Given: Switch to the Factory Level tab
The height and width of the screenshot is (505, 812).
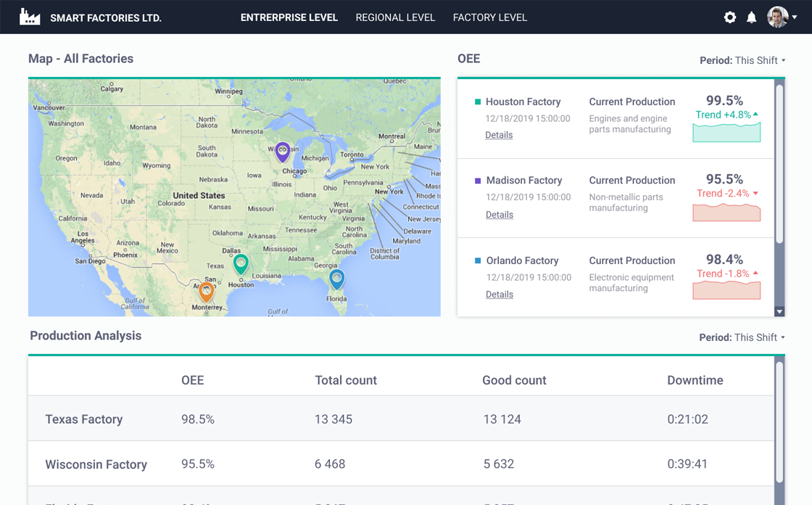Looking at the screenshot, I should tap(489, 17).
